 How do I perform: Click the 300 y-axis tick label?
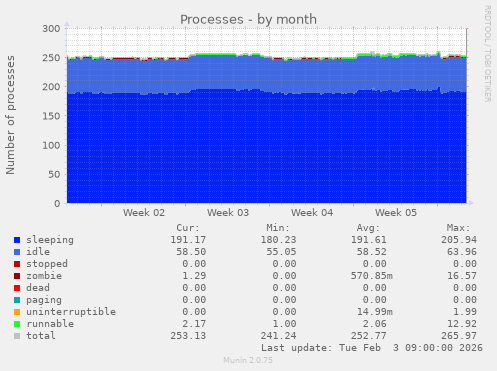pyautogui.click(x=51, y=29)
